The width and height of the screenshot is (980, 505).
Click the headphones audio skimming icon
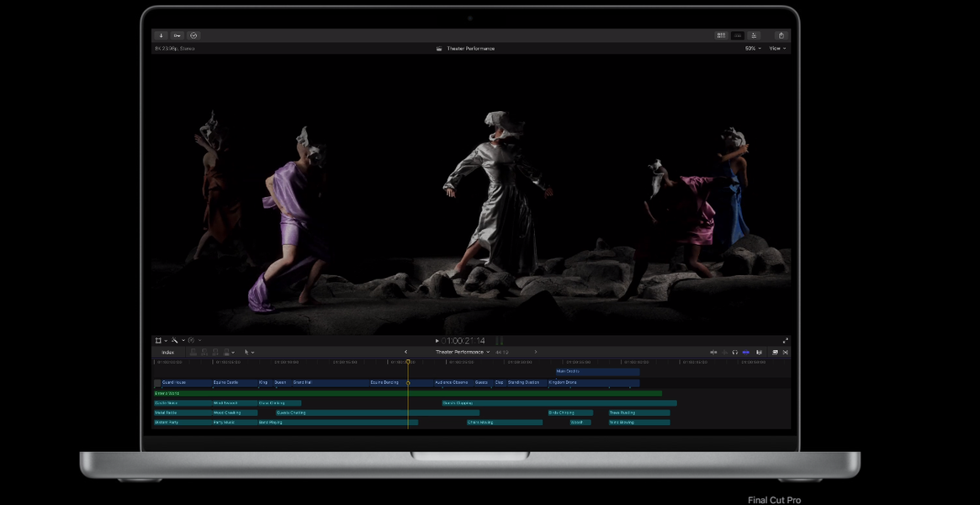(734, 352)
